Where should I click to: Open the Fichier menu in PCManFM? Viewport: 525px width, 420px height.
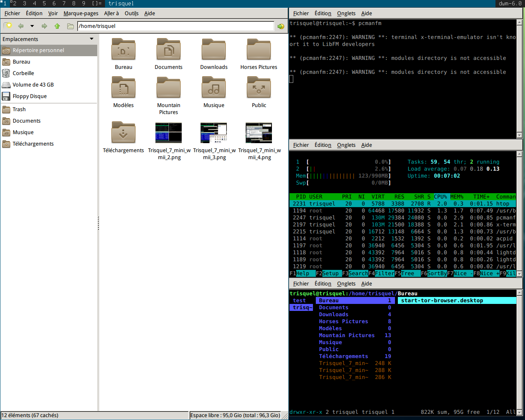[x=12, y=13]
